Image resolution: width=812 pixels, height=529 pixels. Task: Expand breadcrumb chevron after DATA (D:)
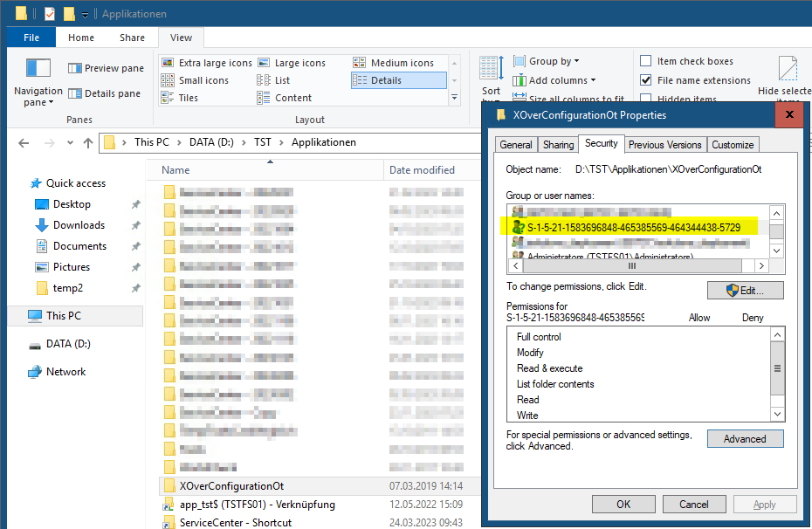coord(244,143)
